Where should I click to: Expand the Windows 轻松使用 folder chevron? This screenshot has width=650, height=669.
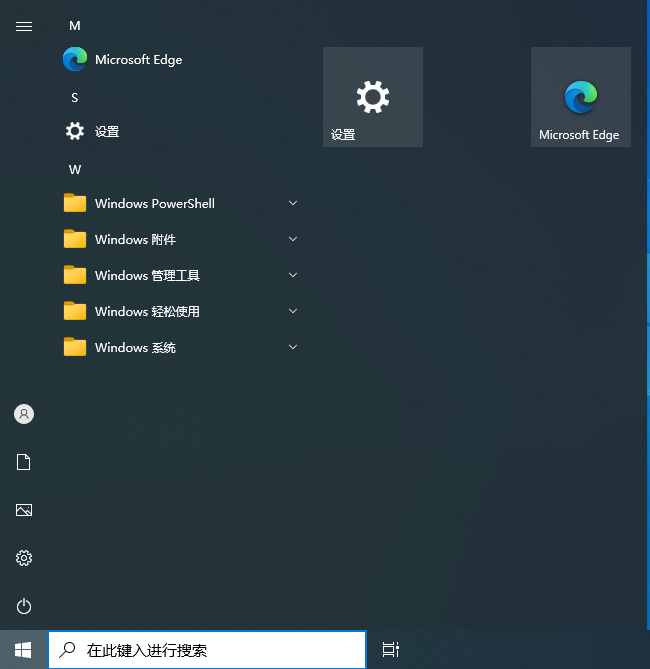(293, 311)
